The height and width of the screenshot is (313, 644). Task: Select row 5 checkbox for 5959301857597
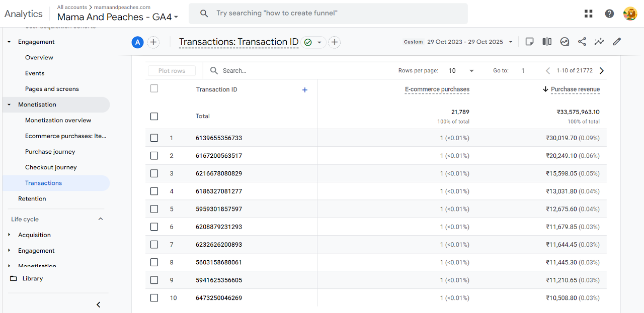click(x=154, y=209)
